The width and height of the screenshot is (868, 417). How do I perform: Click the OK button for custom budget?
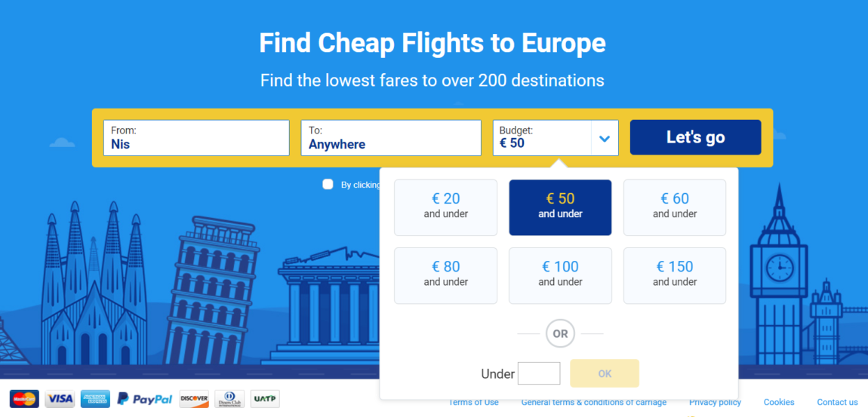(x=605, y=373)
